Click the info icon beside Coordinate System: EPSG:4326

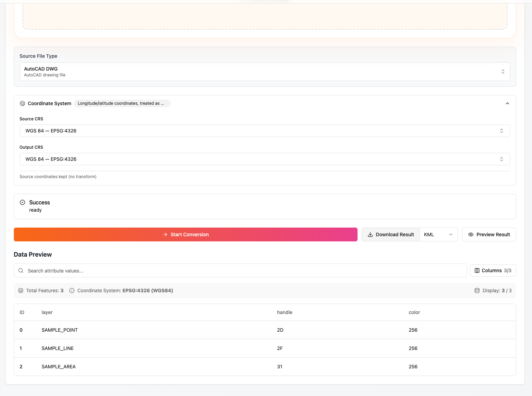point(72,291)
